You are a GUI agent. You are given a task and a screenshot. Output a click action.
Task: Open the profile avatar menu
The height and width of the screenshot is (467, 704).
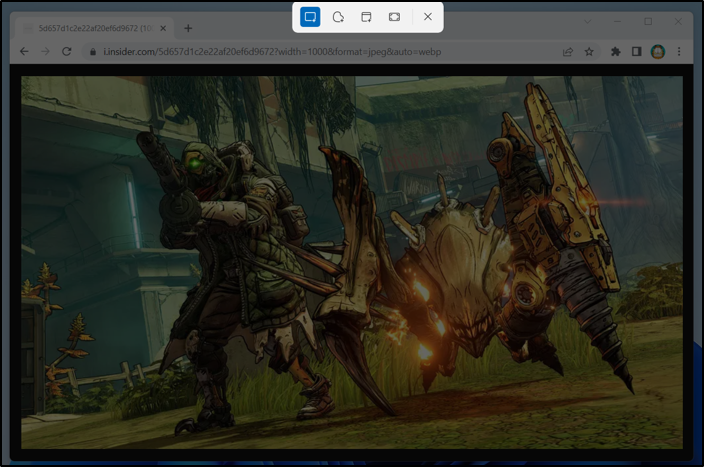(657, 51)
